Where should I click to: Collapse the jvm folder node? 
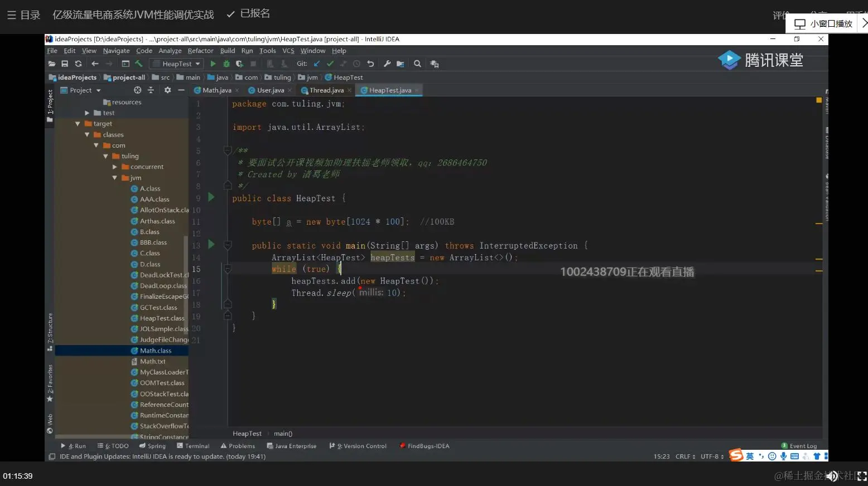click(x=114, y=178)
